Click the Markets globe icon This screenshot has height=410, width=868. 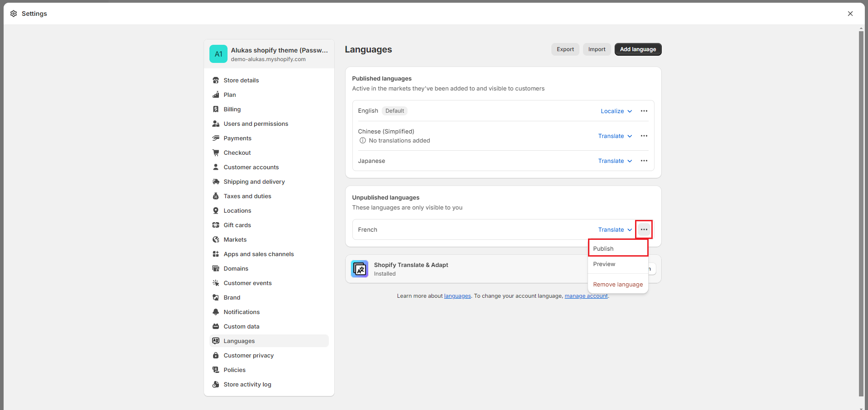coord(216,240)
